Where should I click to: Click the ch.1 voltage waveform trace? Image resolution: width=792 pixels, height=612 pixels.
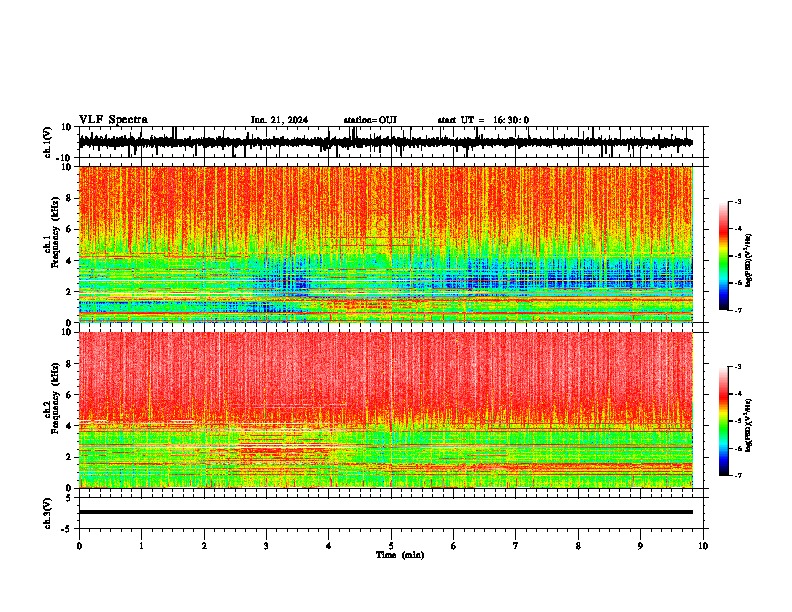[386, 142]
